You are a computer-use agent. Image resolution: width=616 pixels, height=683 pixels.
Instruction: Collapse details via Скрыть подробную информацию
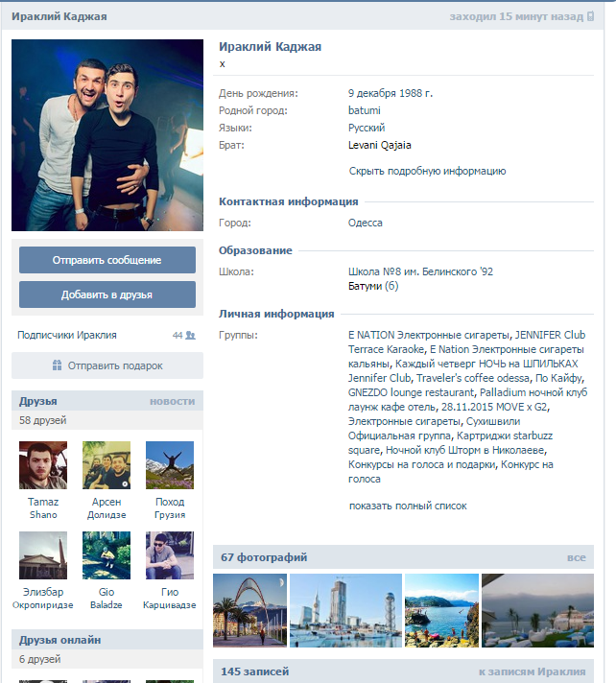(x=427, y=171)
